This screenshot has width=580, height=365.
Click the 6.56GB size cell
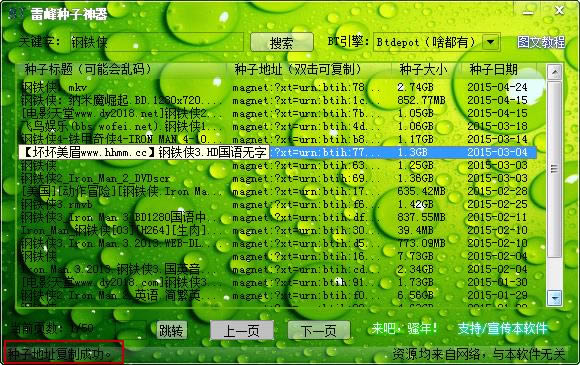click(415, 295)
